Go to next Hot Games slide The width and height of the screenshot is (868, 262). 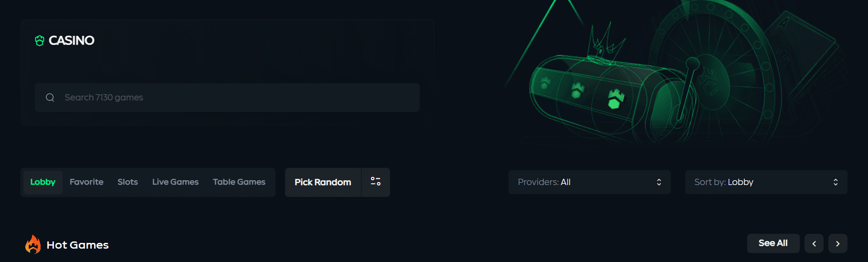coord(837,243)
